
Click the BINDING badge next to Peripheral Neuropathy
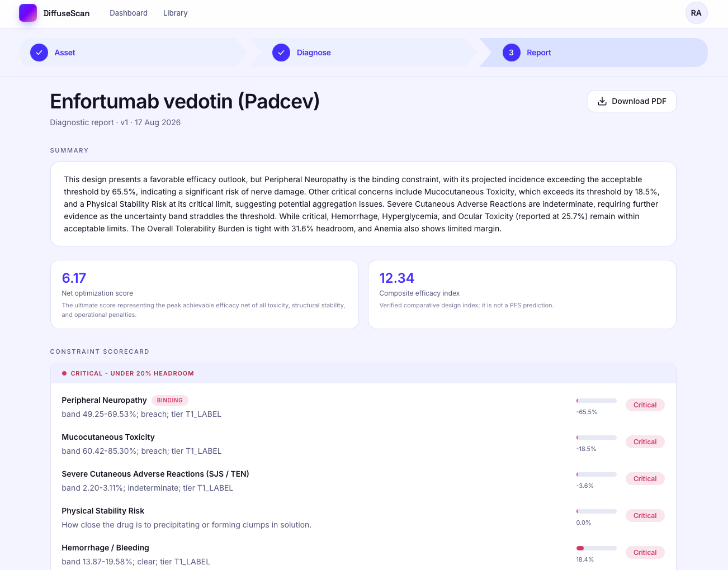coord(170,400)
